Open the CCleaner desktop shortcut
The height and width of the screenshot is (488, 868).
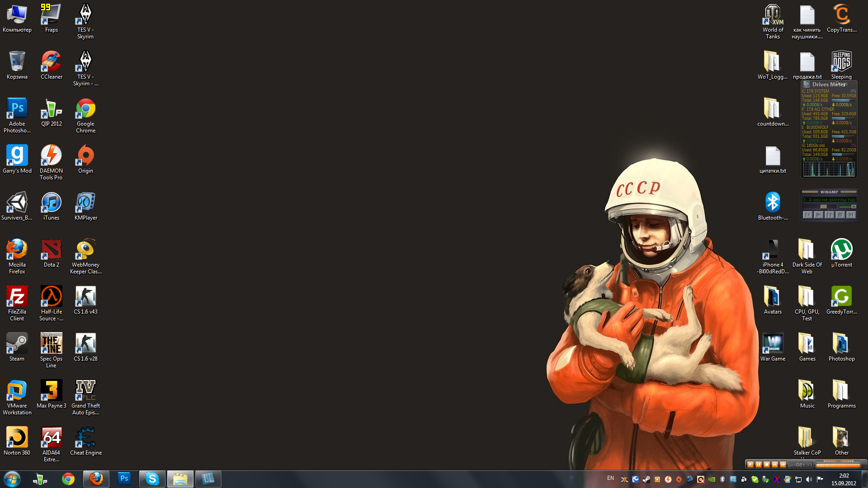pyautogui.click(x=51, y=66)
